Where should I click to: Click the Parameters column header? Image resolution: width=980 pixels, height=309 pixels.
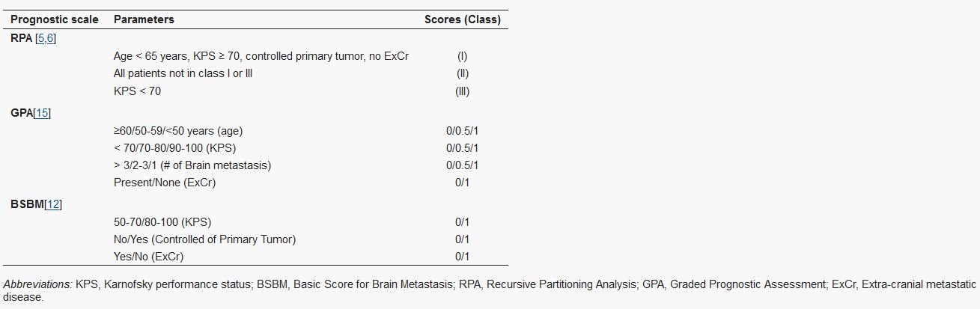pyautogui.click(x=144, y=19)
